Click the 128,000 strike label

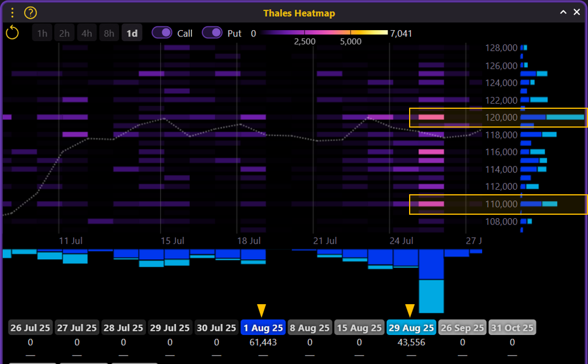pyautogui.click(x=501, y=48)
